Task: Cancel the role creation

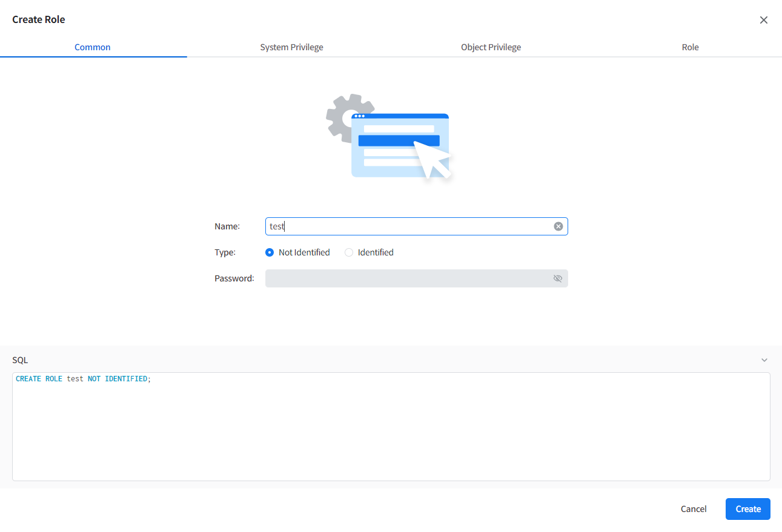Action: (694, 509)
